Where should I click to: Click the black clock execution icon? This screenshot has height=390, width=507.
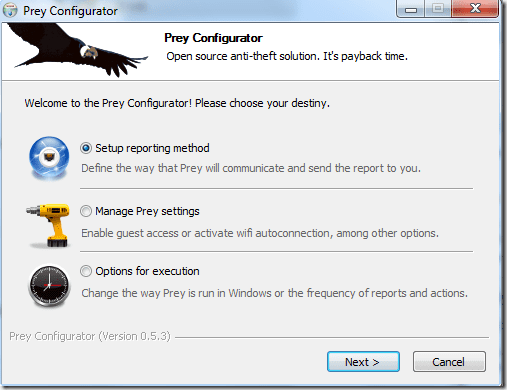[49, 286]
